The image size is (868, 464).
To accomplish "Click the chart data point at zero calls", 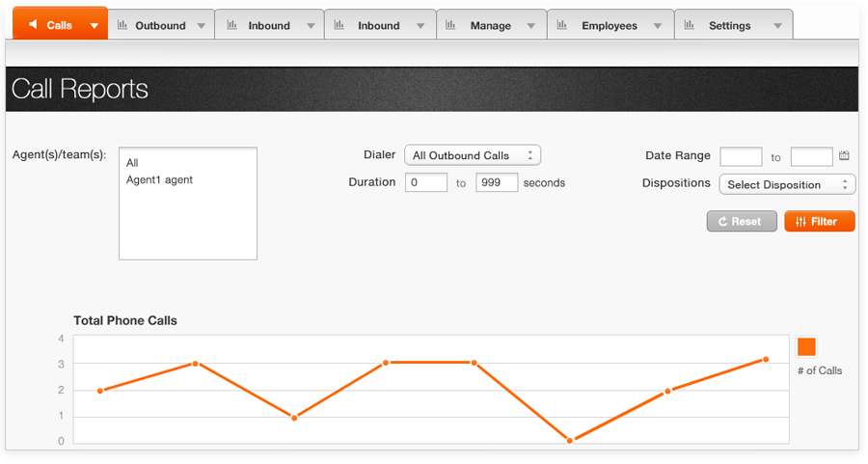I will tap(570, 441).
